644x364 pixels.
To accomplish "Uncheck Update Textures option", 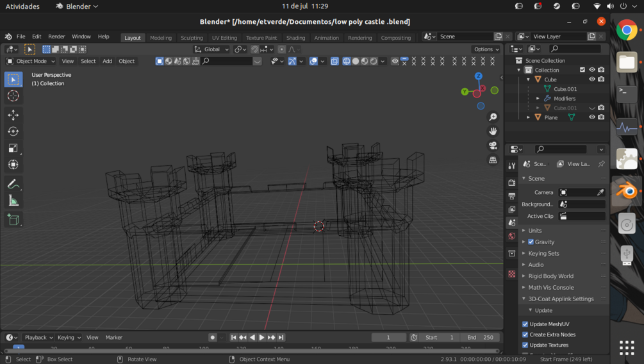I will coord(525,345).
